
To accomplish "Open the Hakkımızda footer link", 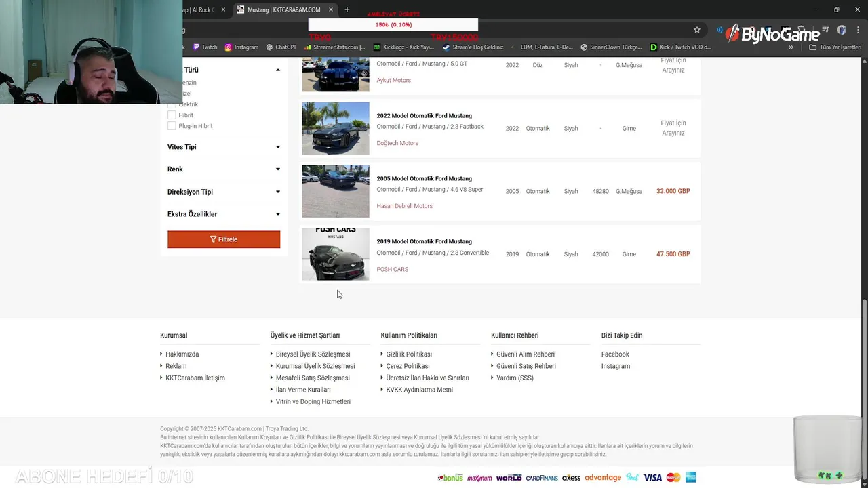I will click(182, 354).
